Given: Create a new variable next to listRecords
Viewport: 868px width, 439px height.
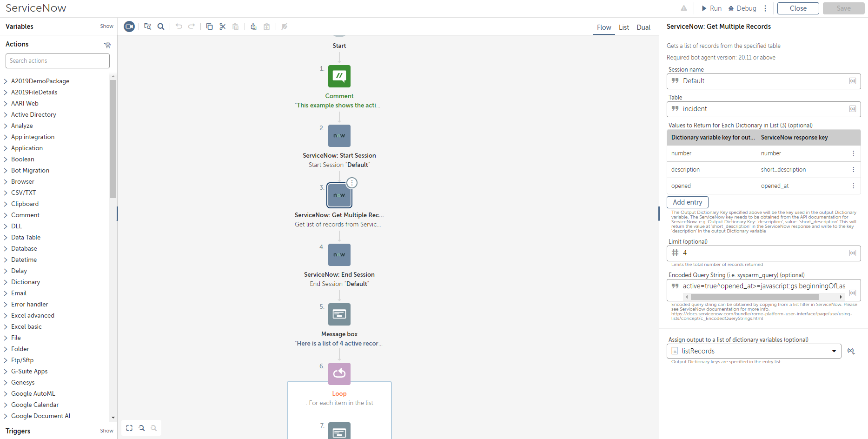Looking at the screenshot, I should pyautogui.click(x=851, y=351).
